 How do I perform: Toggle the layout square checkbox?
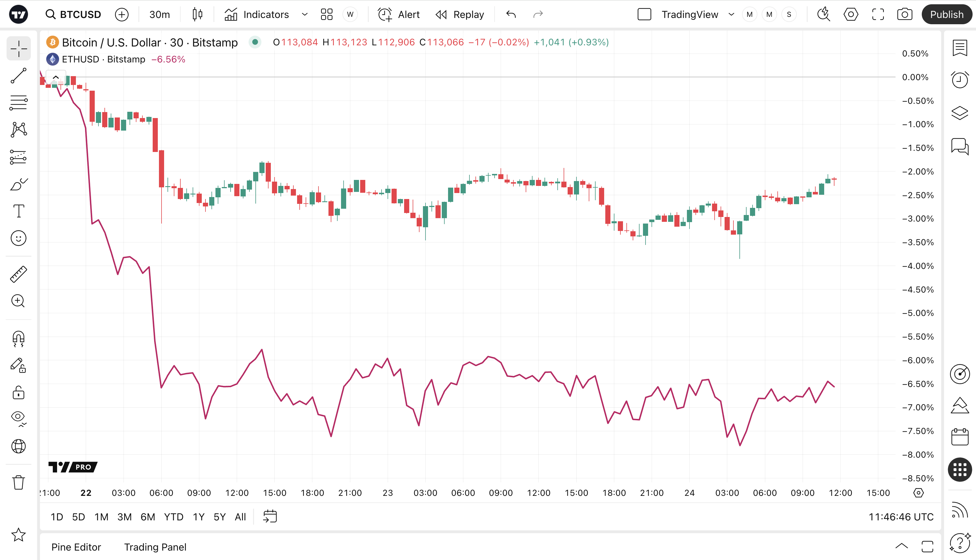click(x=644, y=15)
